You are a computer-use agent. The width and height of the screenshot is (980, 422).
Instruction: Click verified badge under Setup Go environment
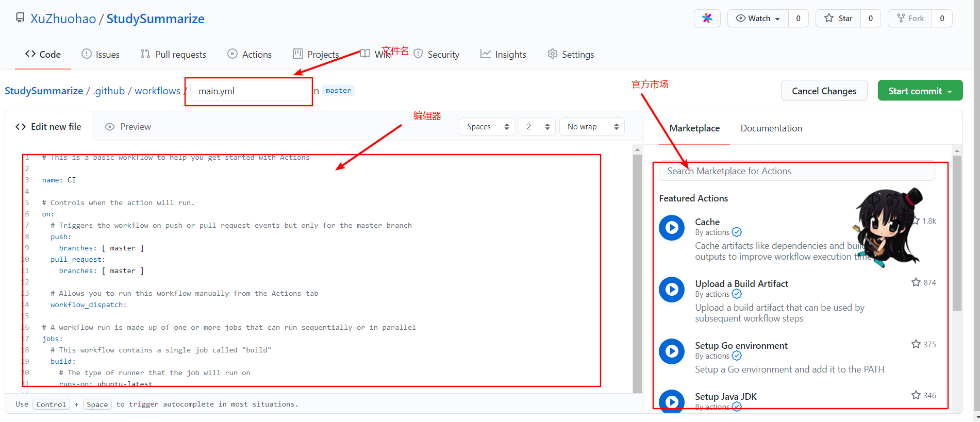(x=737, y=356)
